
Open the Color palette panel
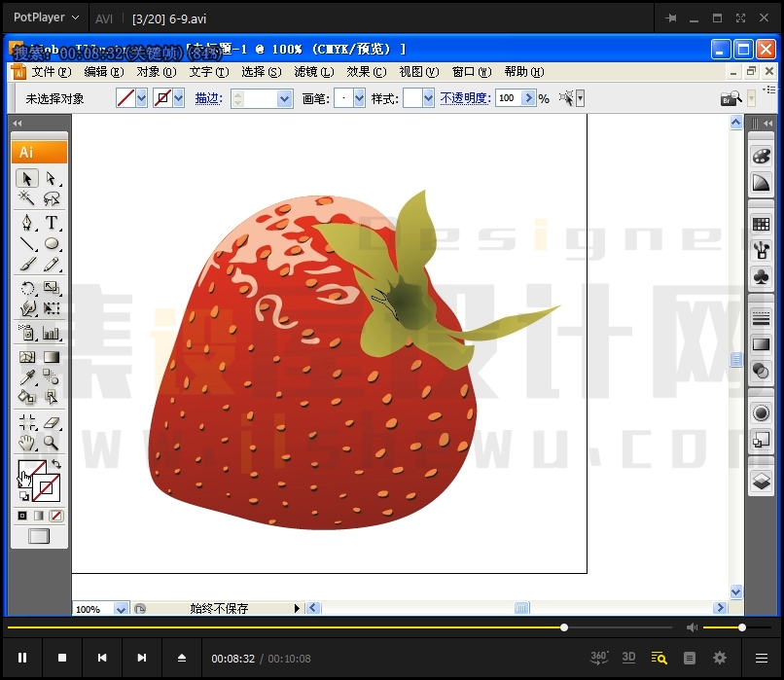click(x=761, y=157)
